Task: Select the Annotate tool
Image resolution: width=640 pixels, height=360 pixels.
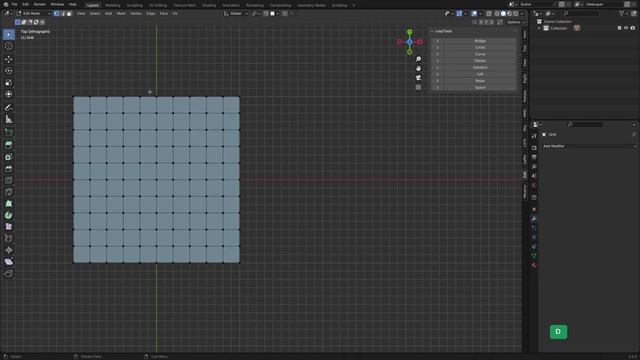Action: coord(9,107)
